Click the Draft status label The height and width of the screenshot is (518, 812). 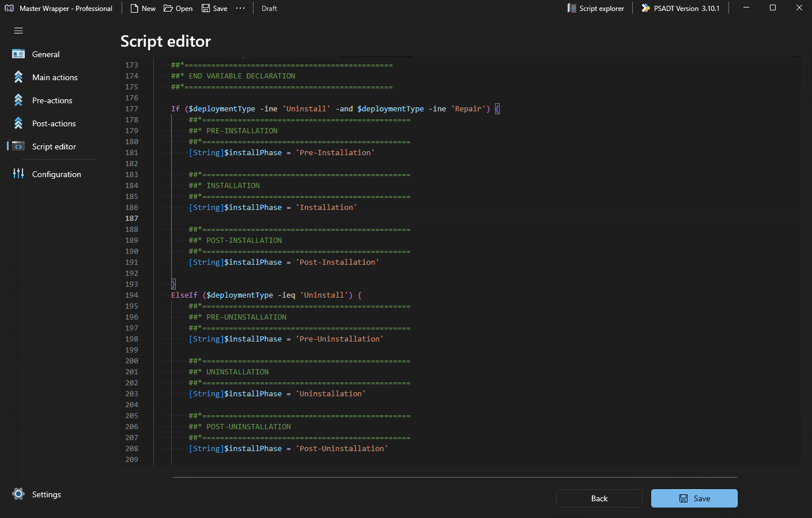269,9
